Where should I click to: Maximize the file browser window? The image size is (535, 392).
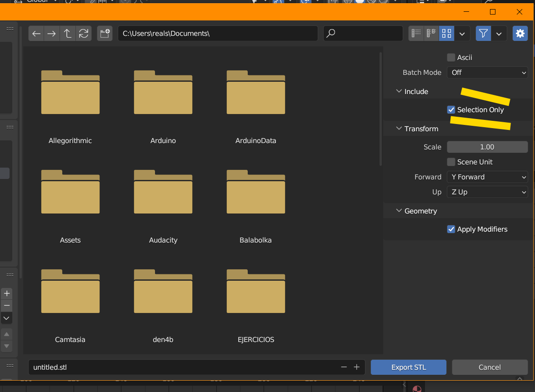[x=493, y=12]
